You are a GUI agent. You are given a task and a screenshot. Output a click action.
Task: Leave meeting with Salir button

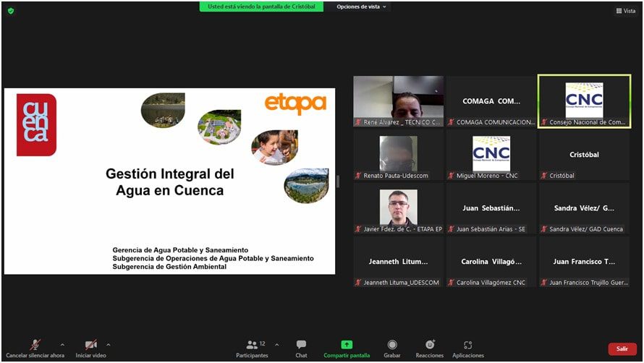(622, 349)
